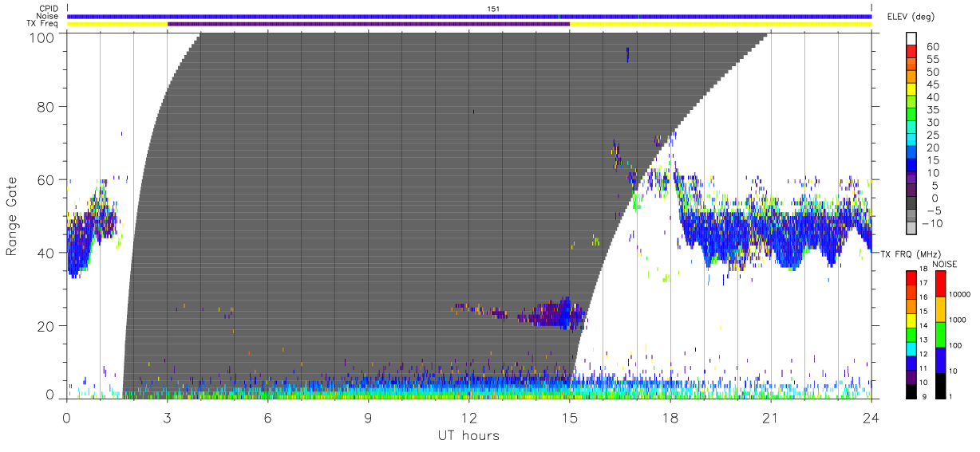Click the red top segment of the NOISE bar
This screenshot has width=980, height=452.
940,284
